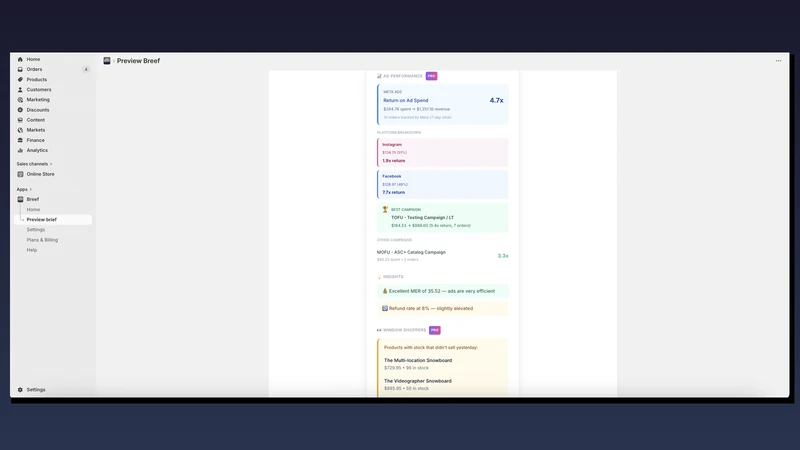Viewport: 800px width, 450px height.
Task: Click the Analytics bar chart icon
Action: tap(20, 151)
